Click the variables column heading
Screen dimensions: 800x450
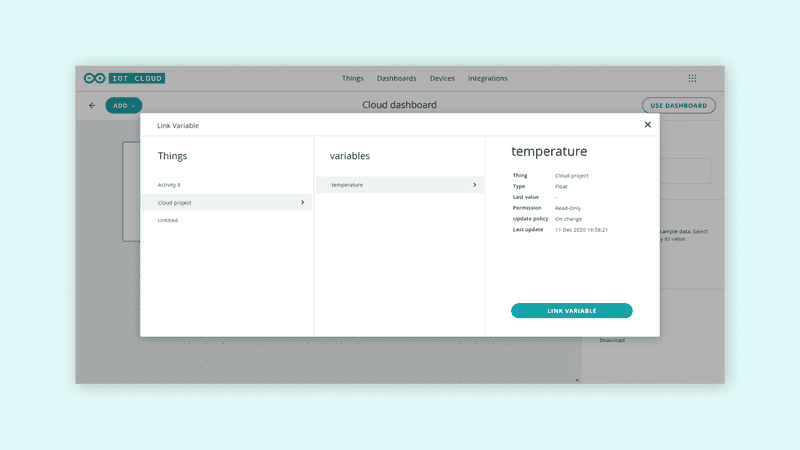[x=349, y=156]
